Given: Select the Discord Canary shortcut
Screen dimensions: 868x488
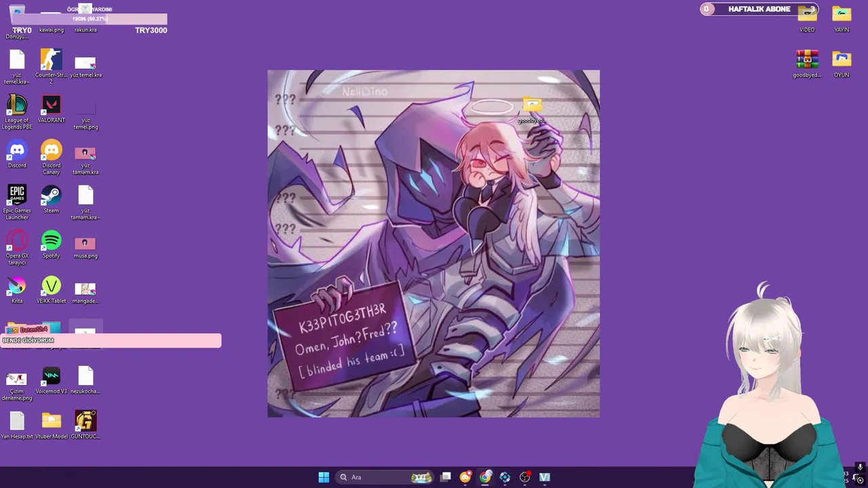Looking at the screenshot, I should [51, 157].
